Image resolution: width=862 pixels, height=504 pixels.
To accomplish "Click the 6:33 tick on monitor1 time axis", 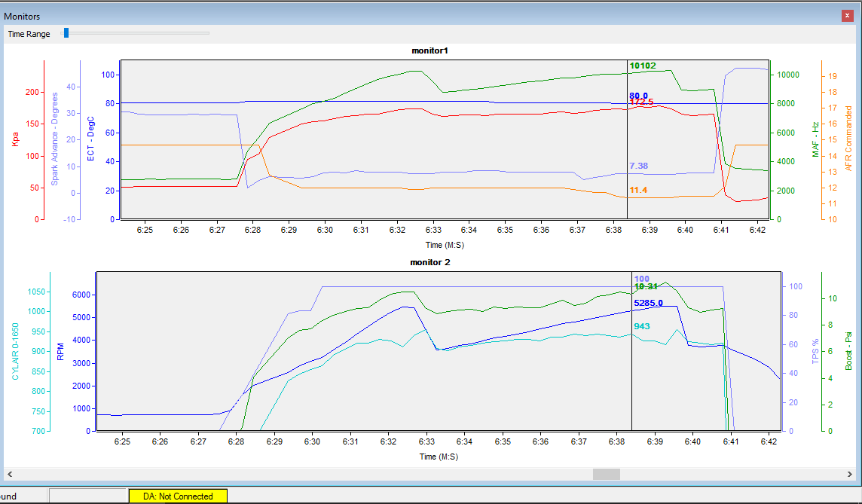I will coord(433,230).
